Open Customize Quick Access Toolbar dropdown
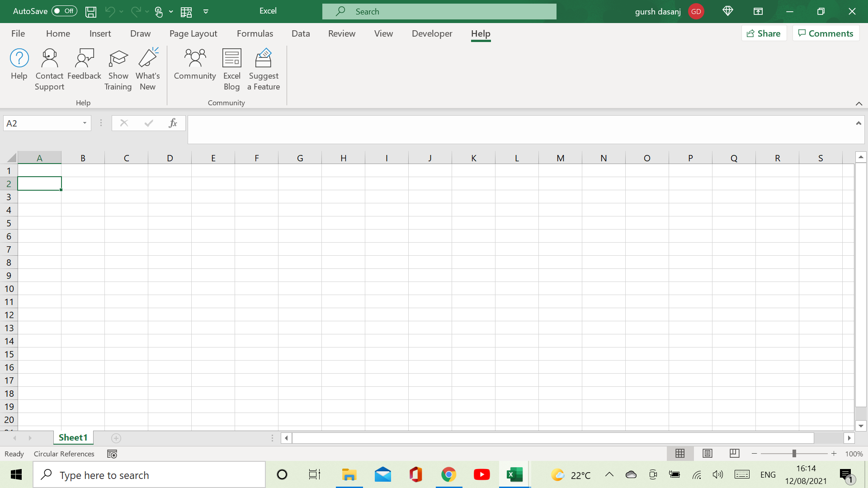Viewport: 868px width, 488px height. point(206,12)
